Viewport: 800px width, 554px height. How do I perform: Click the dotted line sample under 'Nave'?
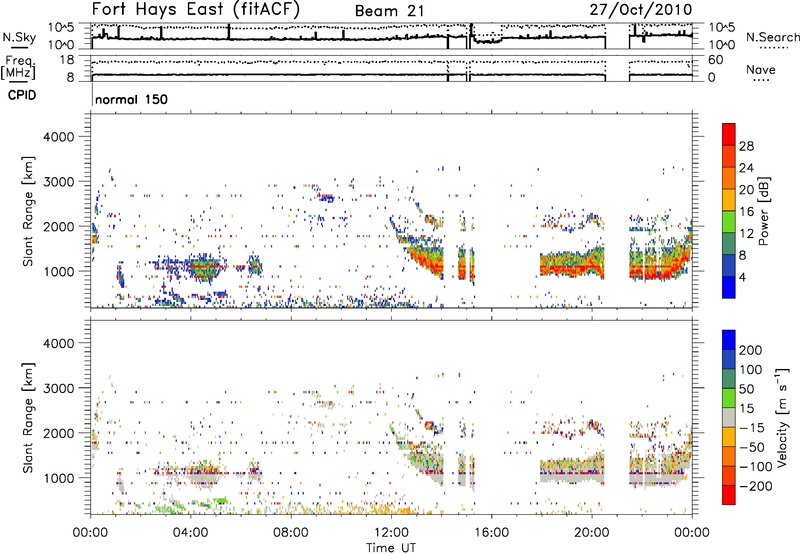761,80
